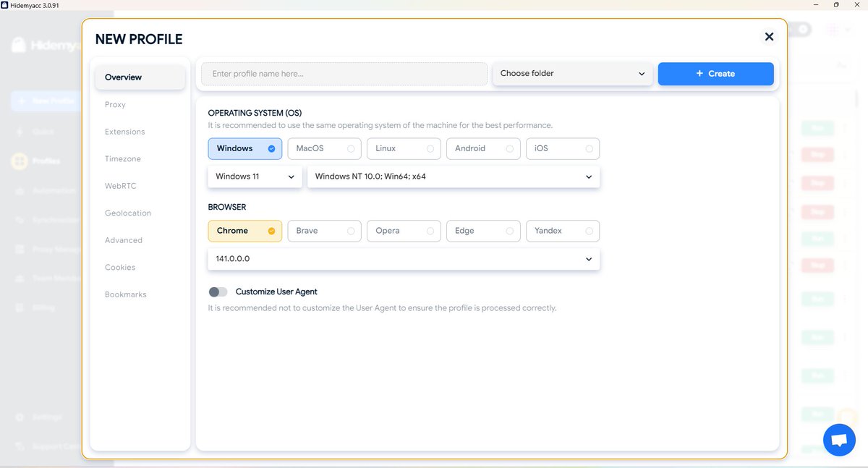
Task: Select the Android operating system option
Action: pyautogui.click(x=484, y=148)
